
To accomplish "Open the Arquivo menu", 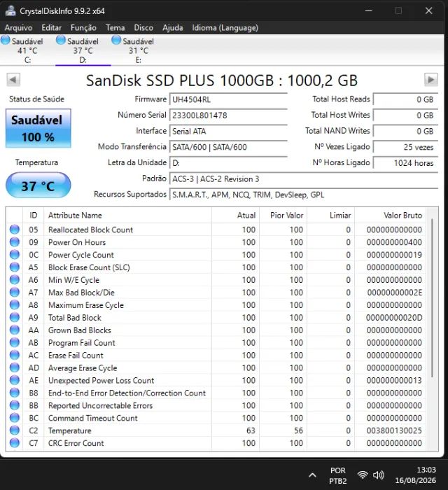I will click(x=18, y=28).
